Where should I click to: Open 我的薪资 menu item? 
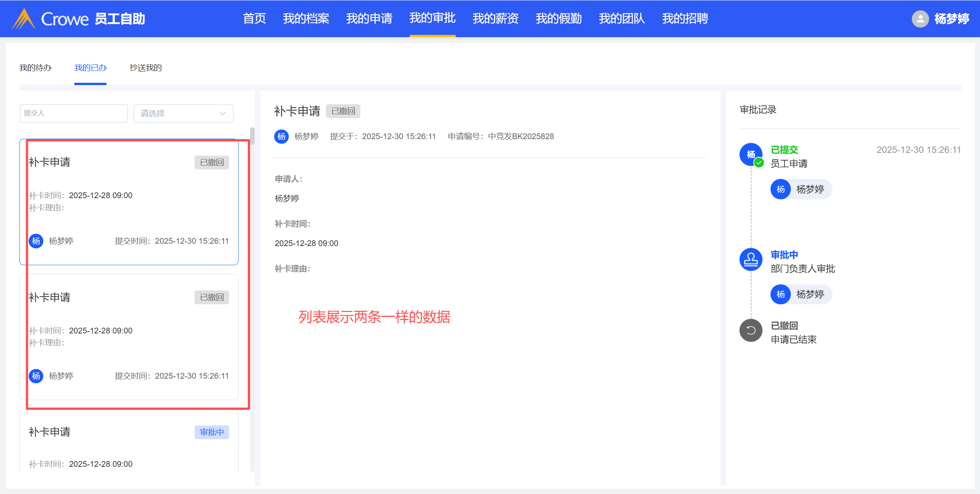tap(495, 18)
